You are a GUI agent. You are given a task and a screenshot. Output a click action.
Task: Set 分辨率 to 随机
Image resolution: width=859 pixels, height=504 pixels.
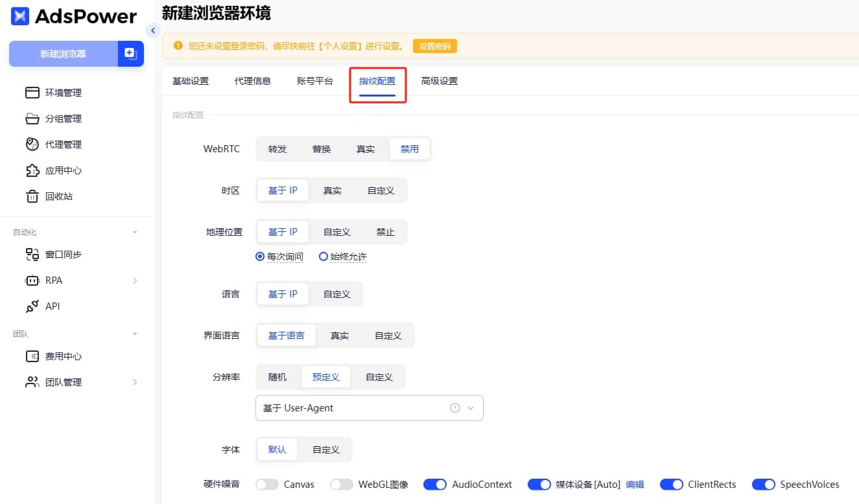click(277, 377)
